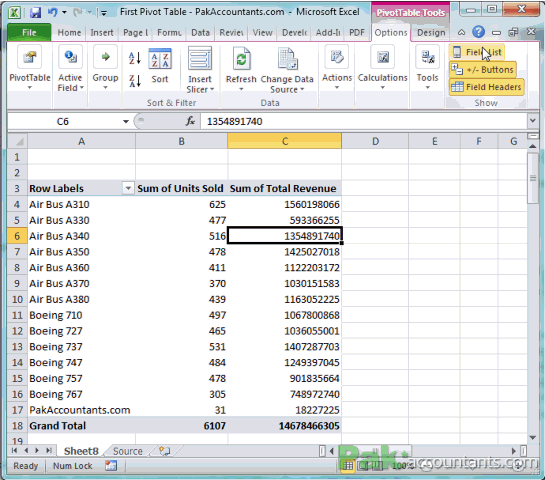The height and width of the screenshot is (480, 545).
Task: Toggle the +/- Buttons display
Action: (483, 70)
